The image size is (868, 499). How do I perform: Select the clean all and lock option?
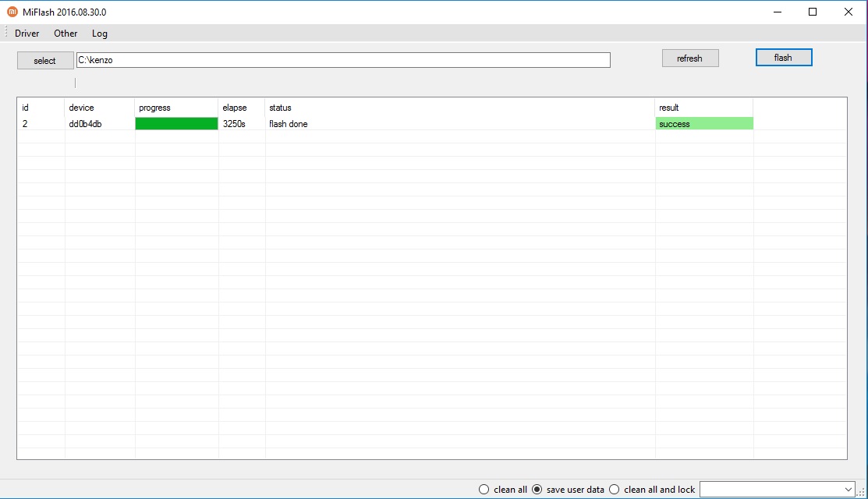[x=651, y=490]
